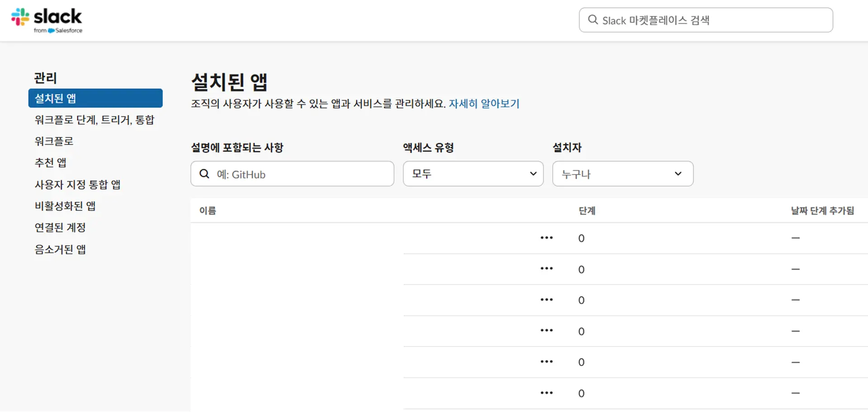Click the search icon in description filter

204,174
